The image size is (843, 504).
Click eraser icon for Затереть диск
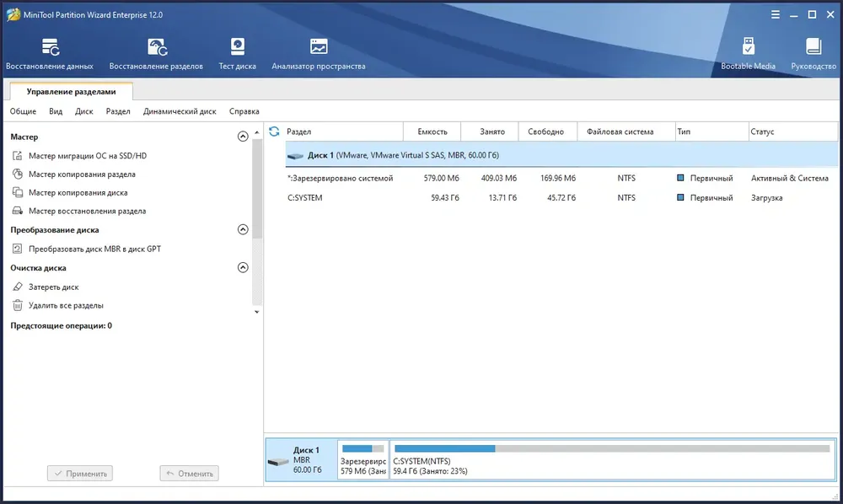(x=17, y=287)
